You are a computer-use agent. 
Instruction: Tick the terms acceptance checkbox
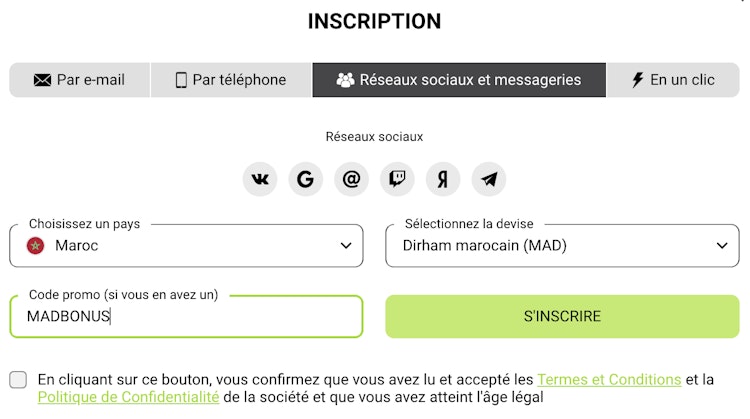[x=18, y=380]
